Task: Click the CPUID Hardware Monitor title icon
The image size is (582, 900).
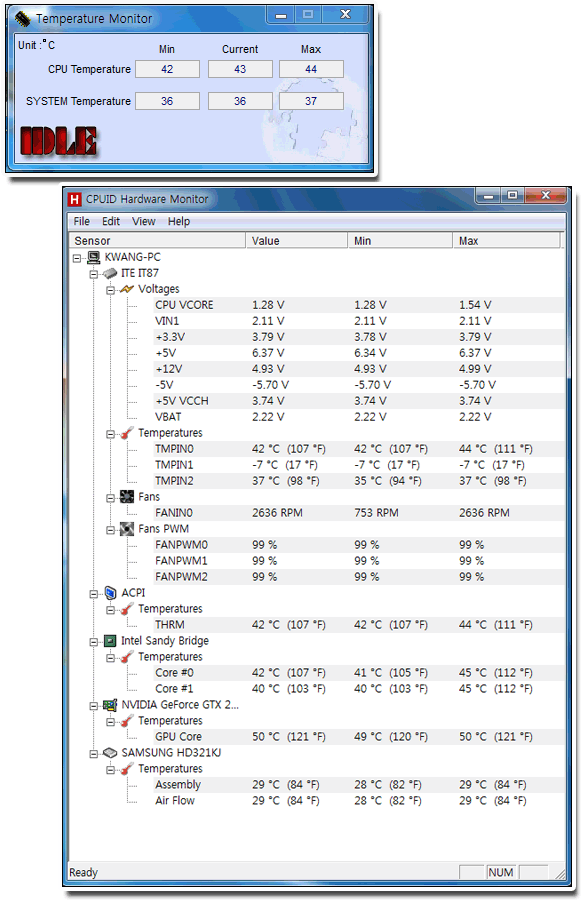Action: [x=75, y=199]
